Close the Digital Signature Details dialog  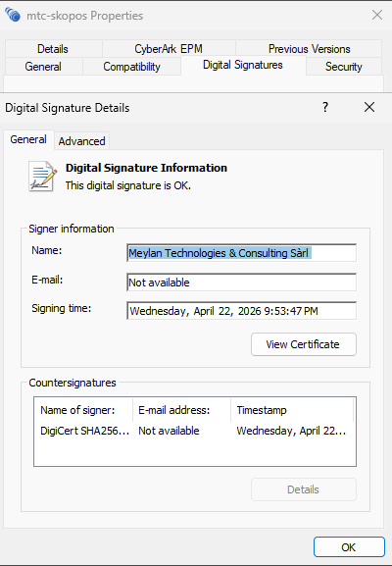[369, 107]
